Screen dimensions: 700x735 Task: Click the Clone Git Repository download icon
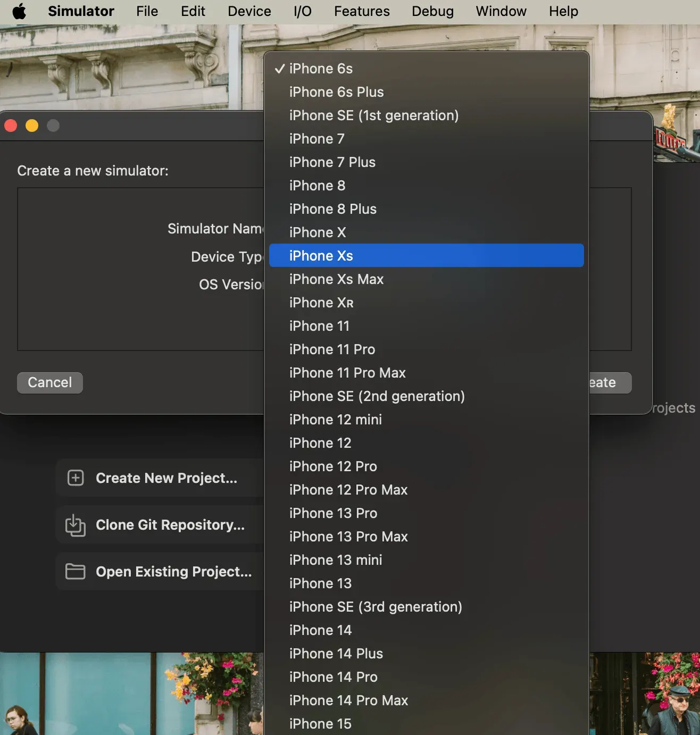coord(76,525)
